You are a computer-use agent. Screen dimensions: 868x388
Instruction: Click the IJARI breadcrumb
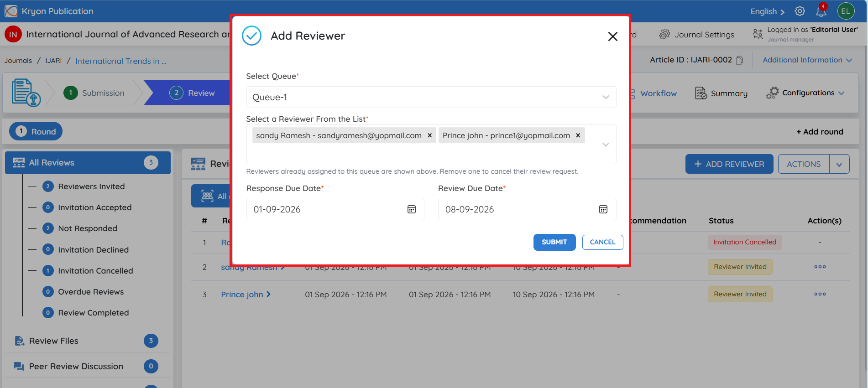tap(53, 61)
